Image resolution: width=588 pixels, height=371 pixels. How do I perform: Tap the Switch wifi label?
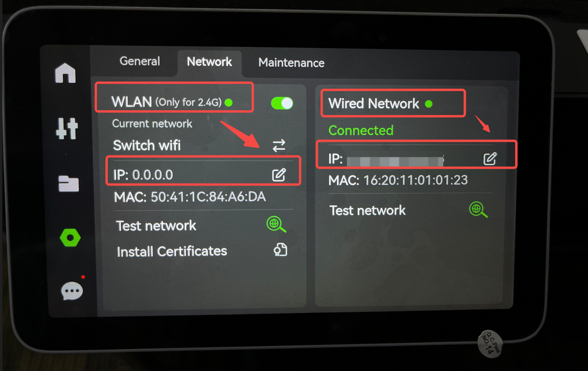[x=147, y=145]
